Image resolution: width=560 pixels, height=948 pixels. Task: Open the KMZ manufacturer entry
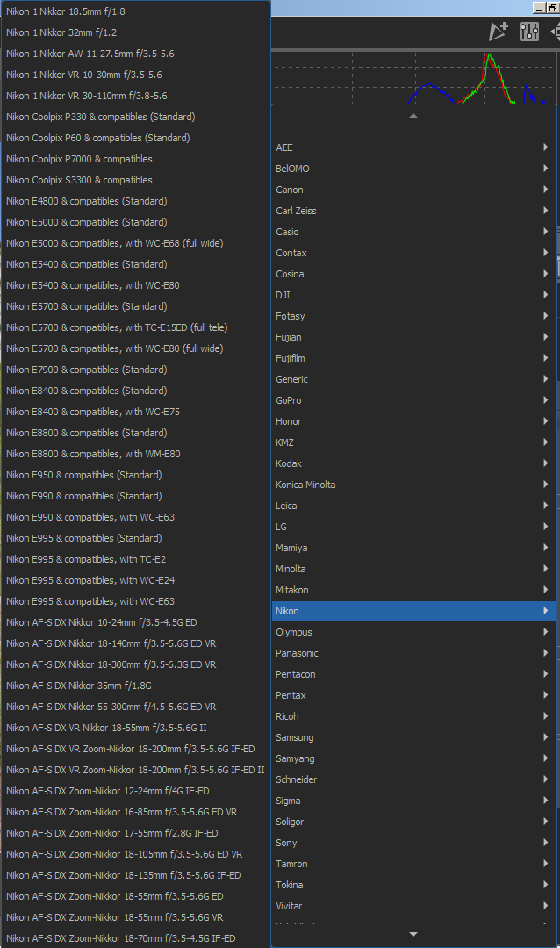(x=413, y=442)
